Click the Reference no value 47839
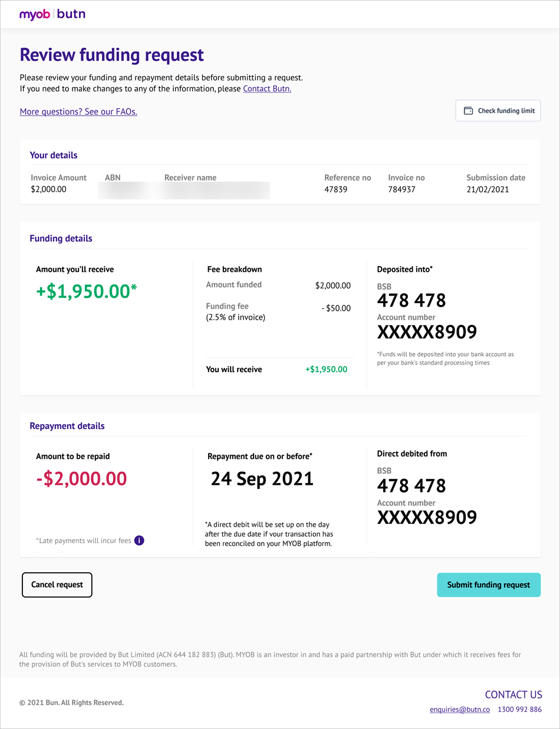The height and width of the screenshot is (729, 560). pyautogui.click(x=336, y=189)
